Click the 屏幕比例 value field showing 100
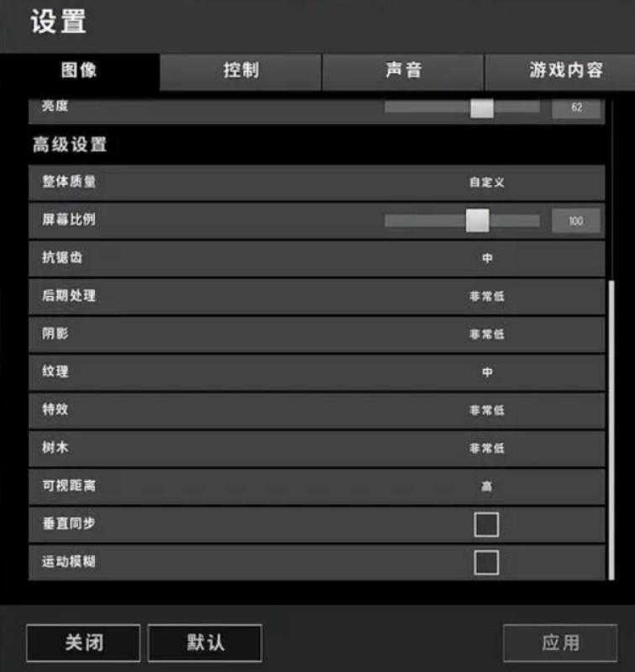 [576, 221]
